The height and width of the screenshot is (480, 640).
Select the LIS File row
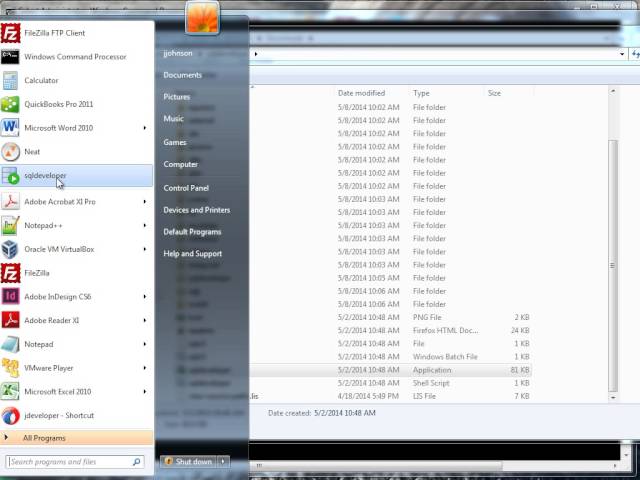coord(391,396)
